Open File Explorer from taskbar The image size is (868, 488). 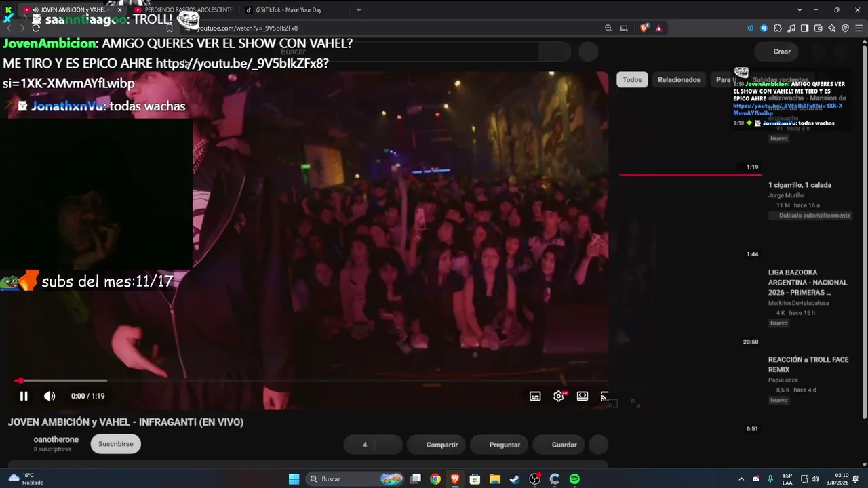click(495, 479)
